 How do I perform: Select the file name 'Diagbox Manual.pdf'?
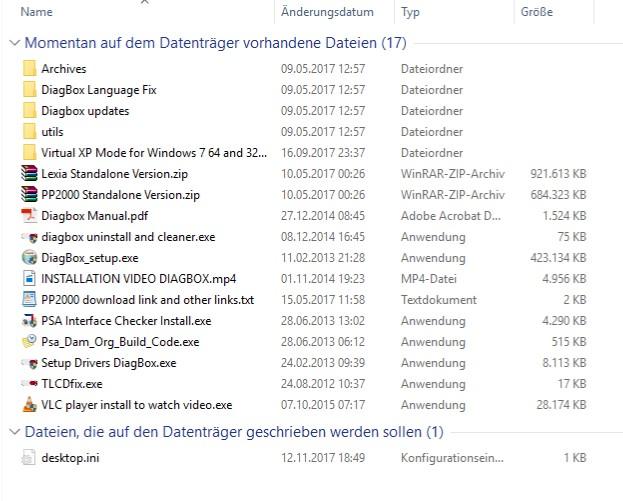(x=95, y=217)
